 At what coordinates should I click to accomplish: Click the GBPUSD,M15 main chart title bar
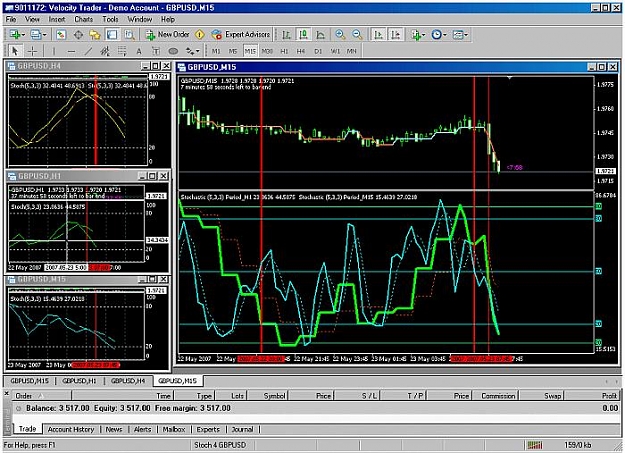(398, 67)
